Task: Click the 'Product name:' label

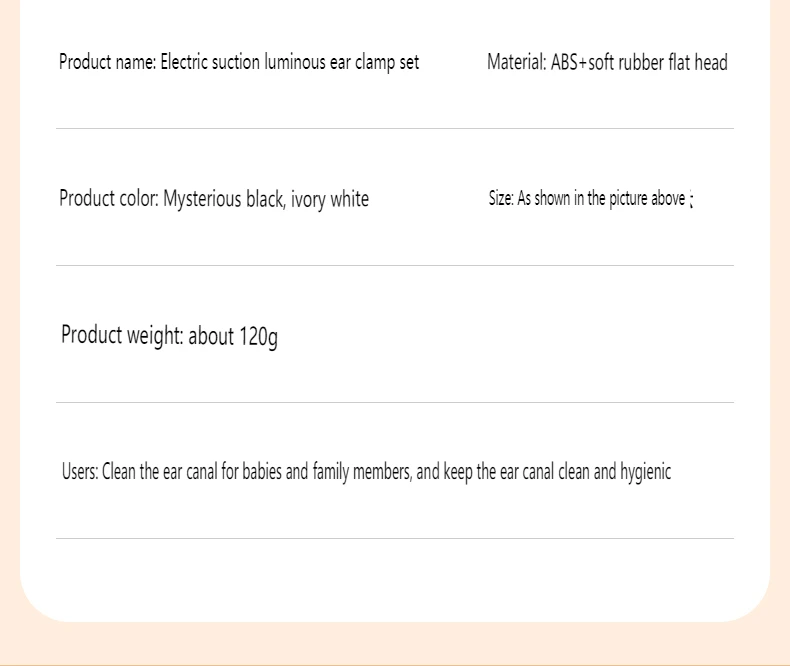Action: [107, 62]
